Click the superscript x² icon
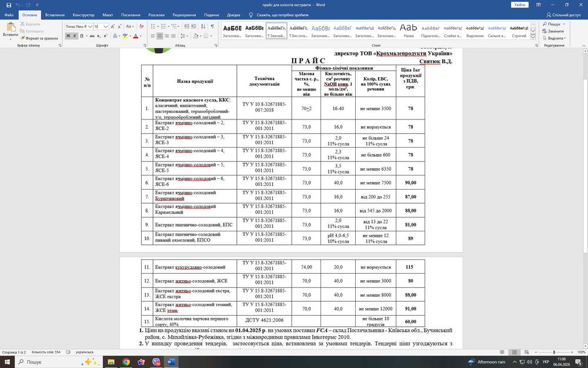This screenshot has width=588, height=368. [x=105, y=36]
